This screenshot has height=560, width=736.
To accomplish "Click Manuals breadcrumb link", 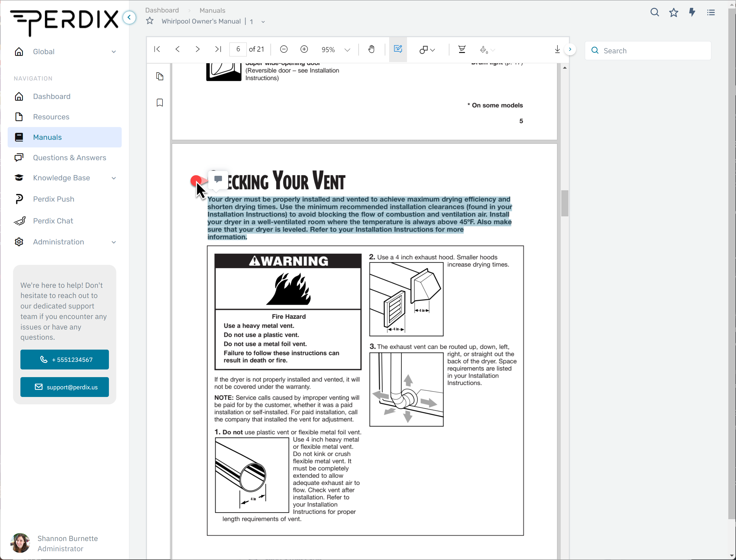I will coord(212,10).
